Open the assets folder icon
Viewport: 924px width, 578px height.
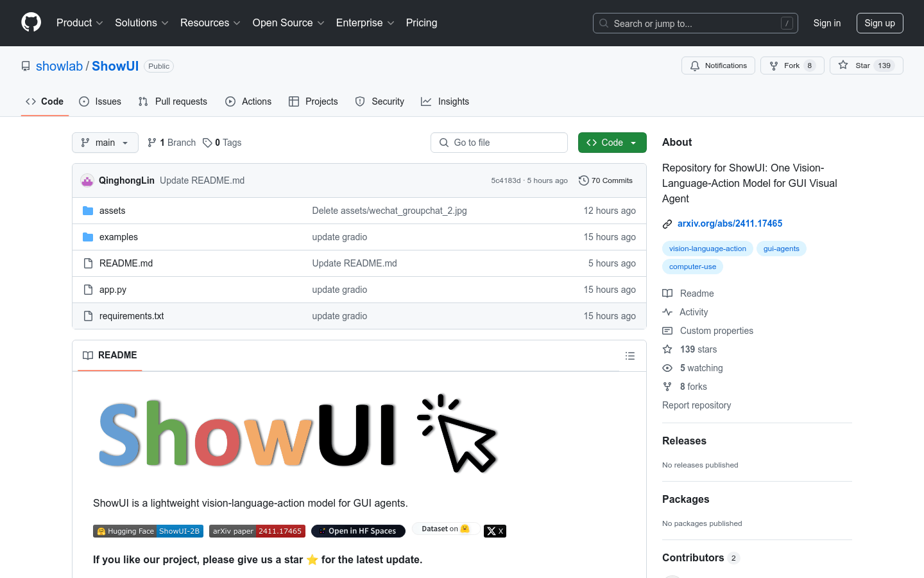click(x=88, y=211)
